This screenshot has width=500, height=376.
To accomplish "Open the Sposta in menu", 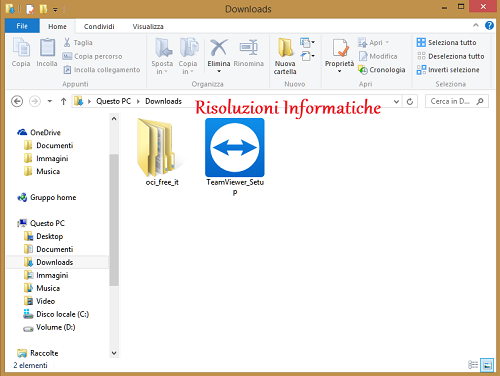I will (x=162, y=56).
